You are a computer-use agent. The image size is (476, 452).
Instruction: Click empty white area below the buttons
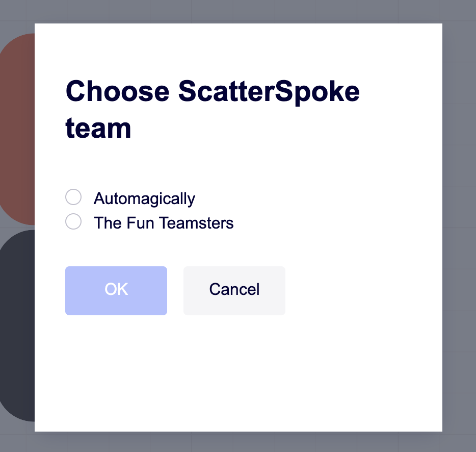pyautogui.click(x=238, y=372)
